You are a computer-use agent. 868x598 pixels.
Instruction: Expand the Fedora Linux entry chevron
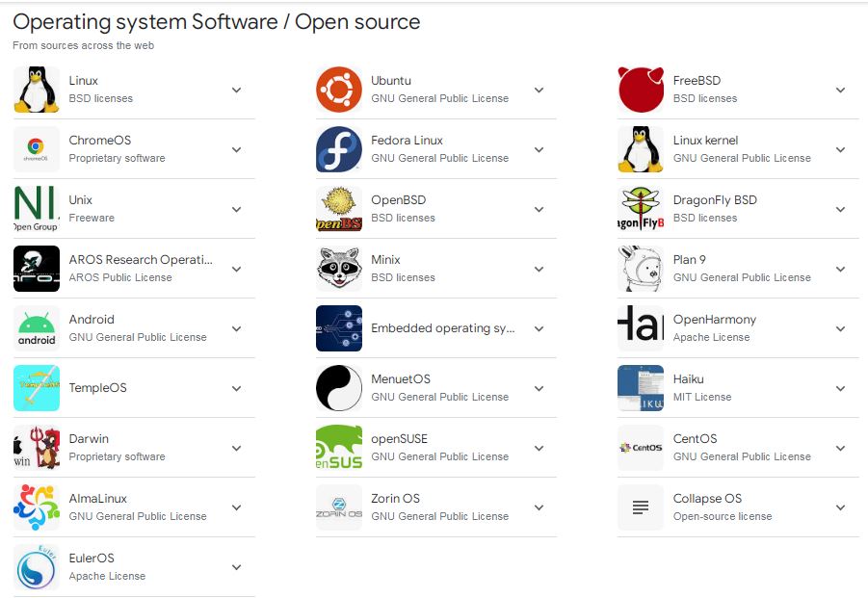539,150
